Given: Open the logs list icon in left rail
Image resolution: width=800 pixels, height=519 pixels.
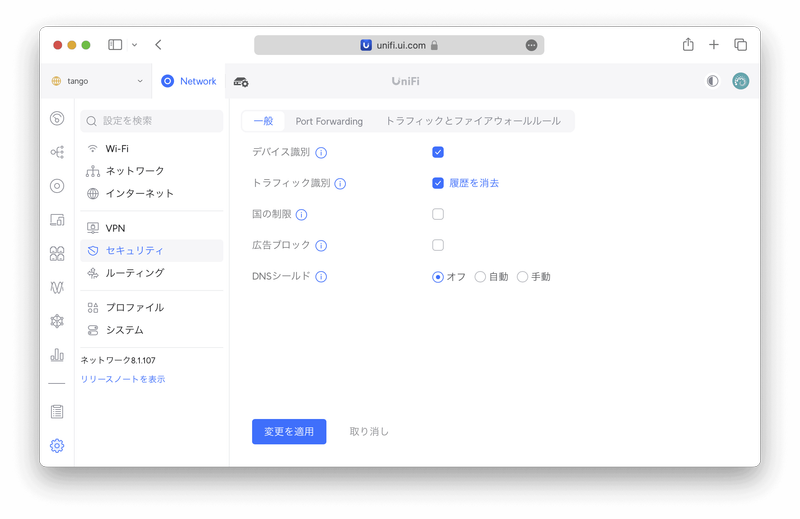Looking at the screenshot, I should pos(57,412).
